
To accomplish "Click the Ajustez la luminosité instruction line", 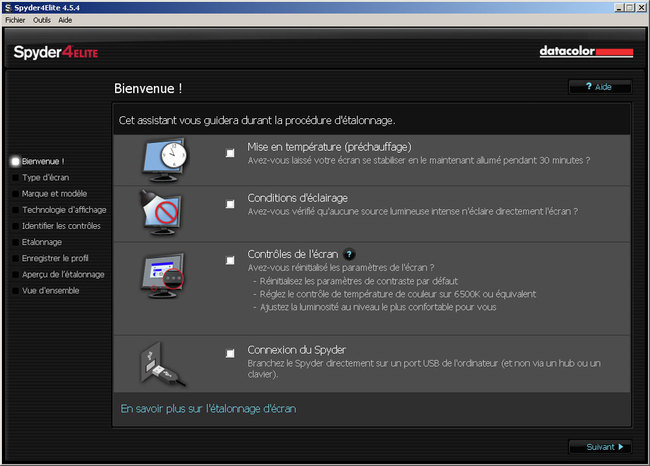I will 375,307.
